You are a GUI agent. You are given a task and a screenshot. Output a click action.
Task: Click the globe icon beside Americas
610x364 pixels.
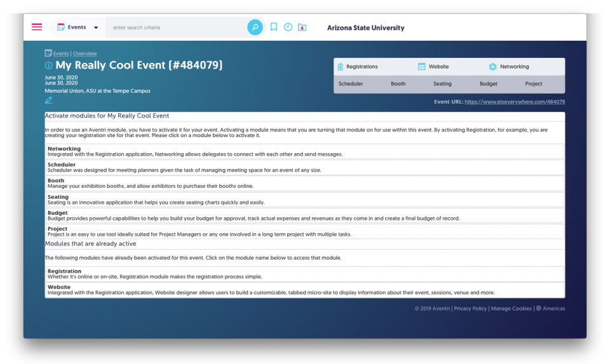(539, 308)
